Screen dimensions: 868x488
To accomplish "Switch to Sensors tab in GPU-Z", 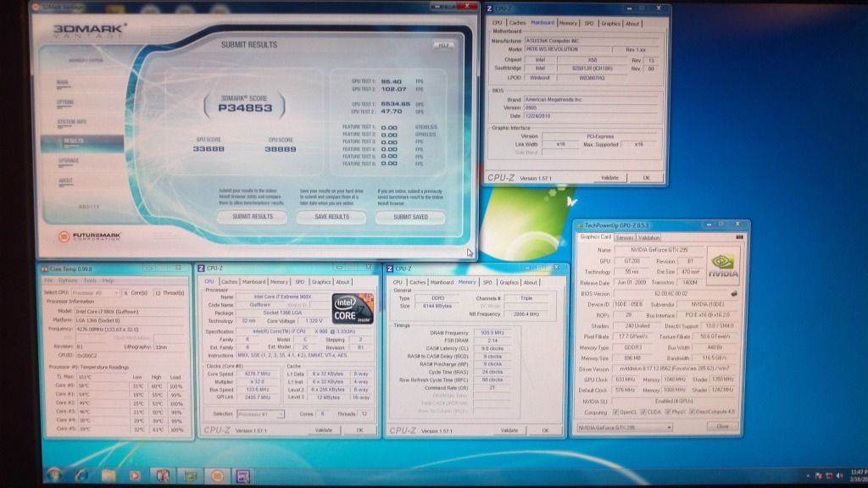I will (x=625, y=238).
